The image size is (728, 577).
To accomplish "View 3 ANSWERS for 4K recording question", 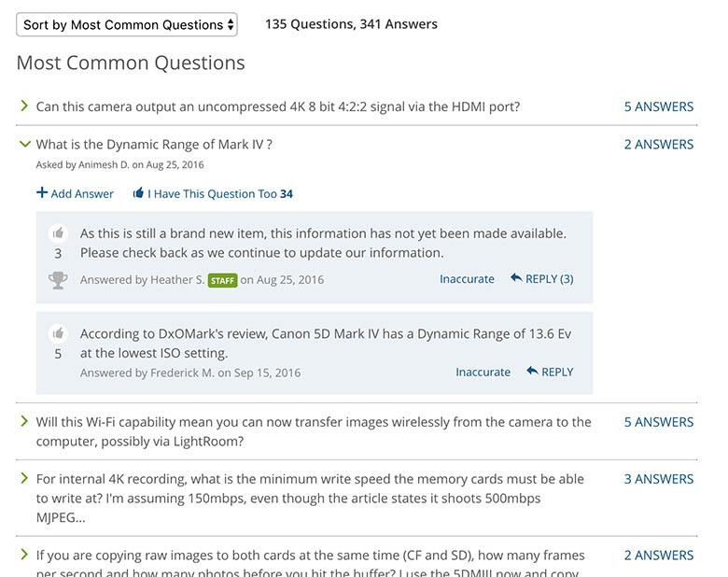I will click(x=658, y=479).
